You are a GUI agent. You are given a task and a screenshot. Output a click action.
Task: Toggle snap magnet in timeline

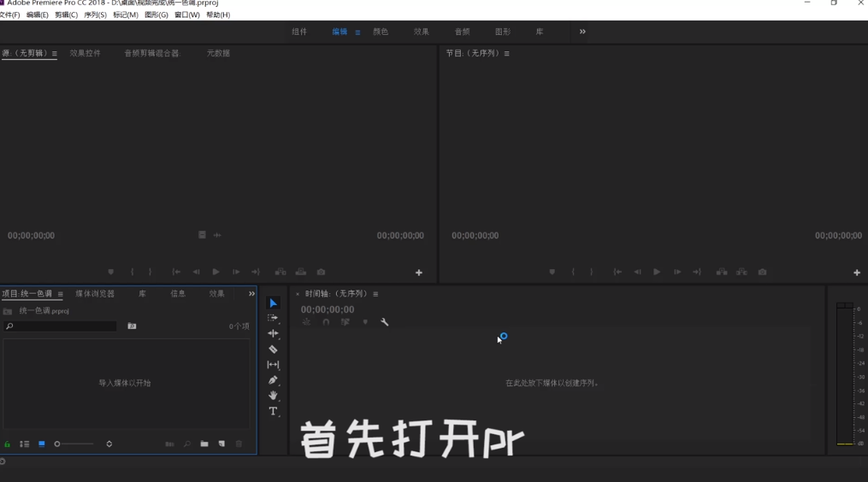point(326,322)
